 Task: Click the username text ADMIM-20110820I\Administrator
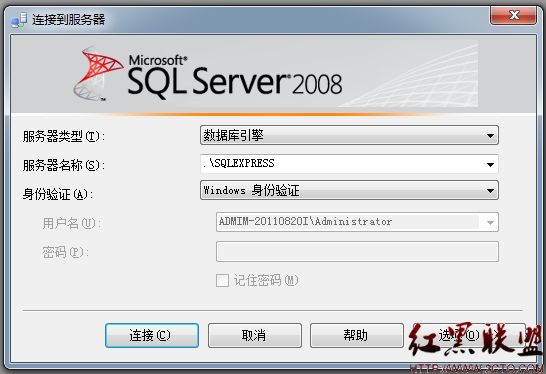click(x=305, y=221)
